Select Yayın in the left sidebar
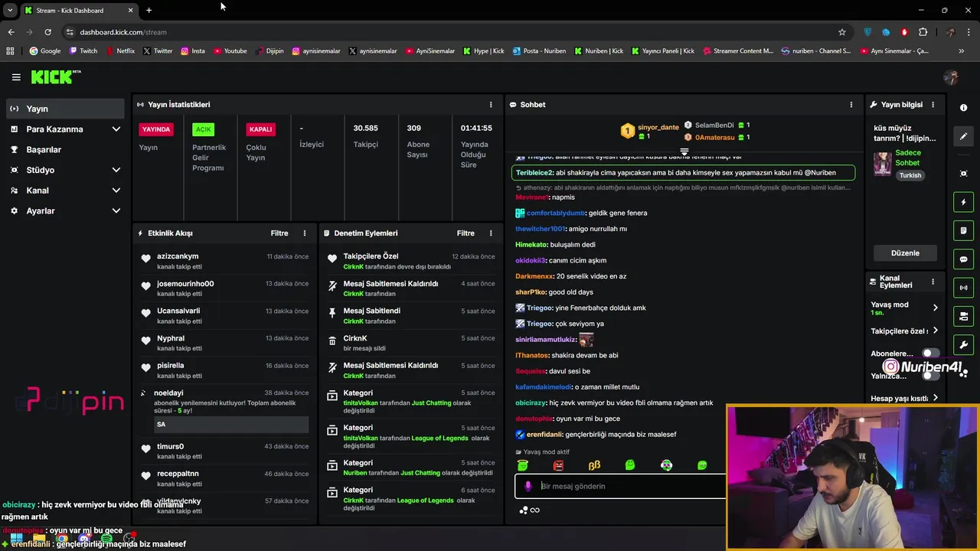The width and height of the screenshot is (980, 551). coord(65,109)
